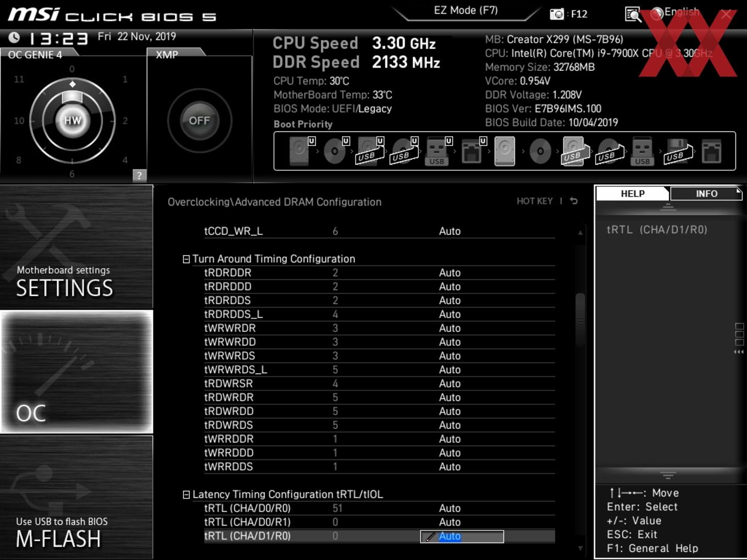Select the tRDWRDR row
This screenshot has width=747, height=560.
point(379,397)
